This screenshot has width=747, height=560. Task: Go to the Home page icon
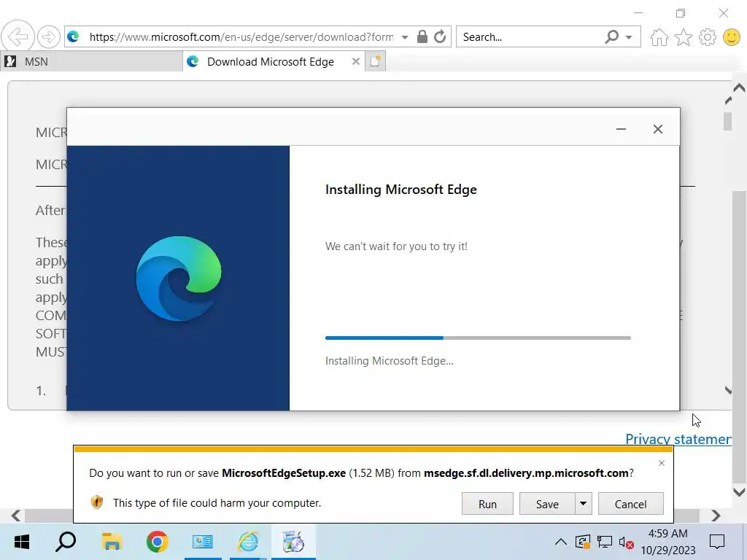pos(659,37)
